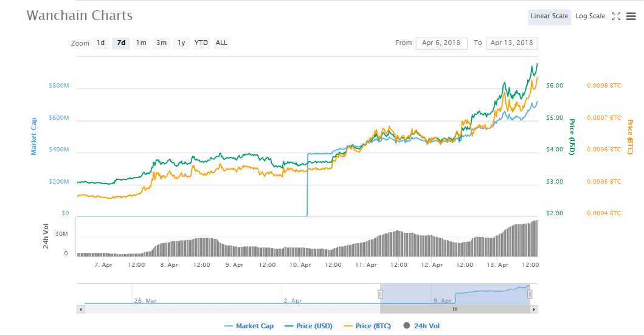The width and height of the screenshot is (644, 335).
Task: Toggle Price (USD) series in legend
Action: click(308, 326)
